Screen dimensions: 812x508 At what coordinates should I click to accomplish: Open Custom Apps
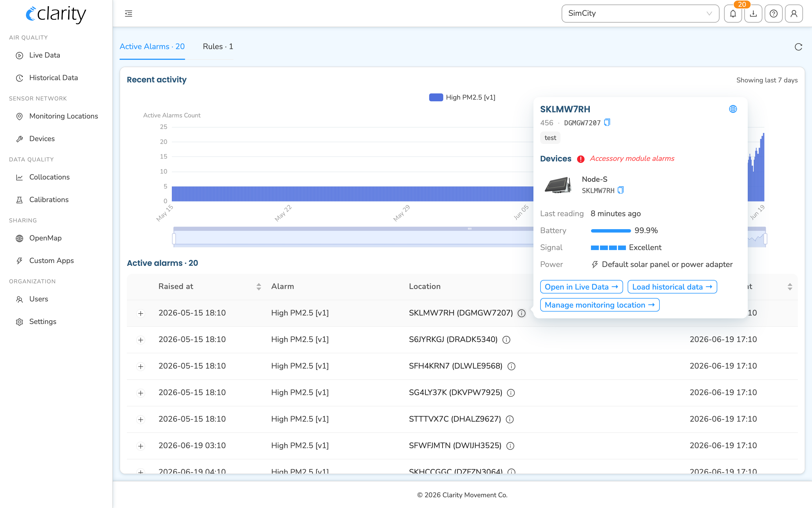tap(51, 260)
